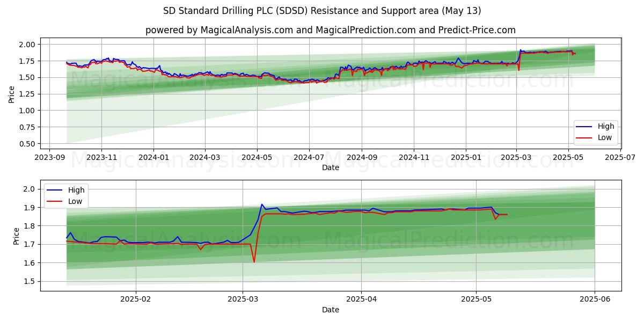Image resolution: width=644 pixels, height=322 pixels.
Task: Click the 2024-03 tick label
Action: pyautogui.click(x=205, y=158)
